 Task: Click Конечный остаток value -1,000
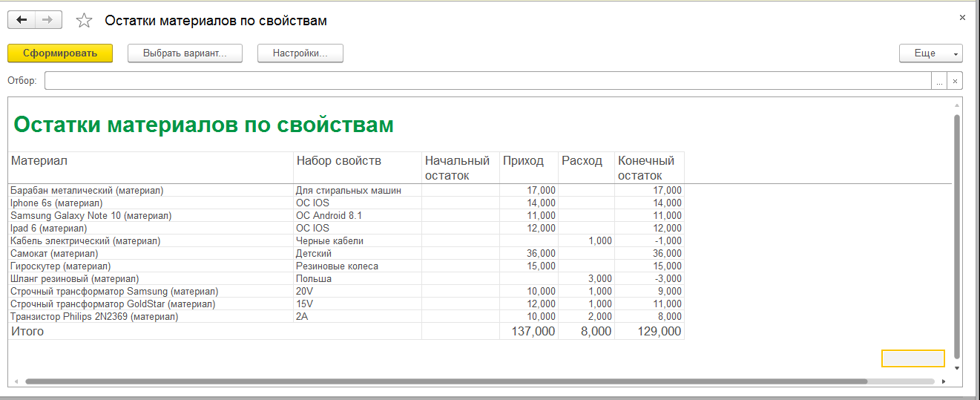click(x=649, y=240)
